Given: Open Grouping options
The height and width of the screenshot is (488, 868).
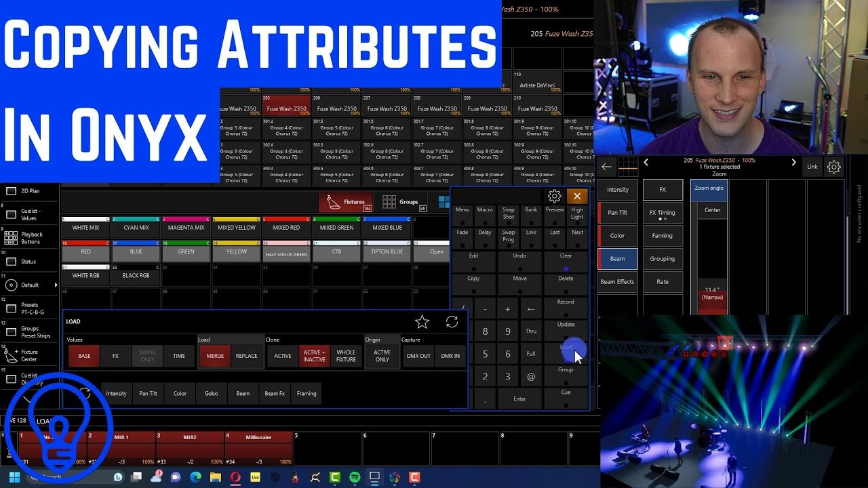Looking at the screenshot, I should [663, 259].
